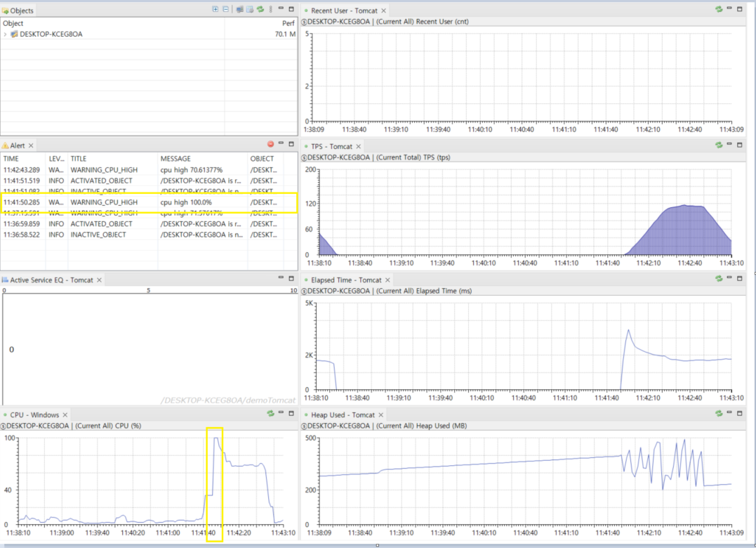This screenshot has width=756, height=548.
Task: Click the 70.1 M perf value
Action: [285, 34]
